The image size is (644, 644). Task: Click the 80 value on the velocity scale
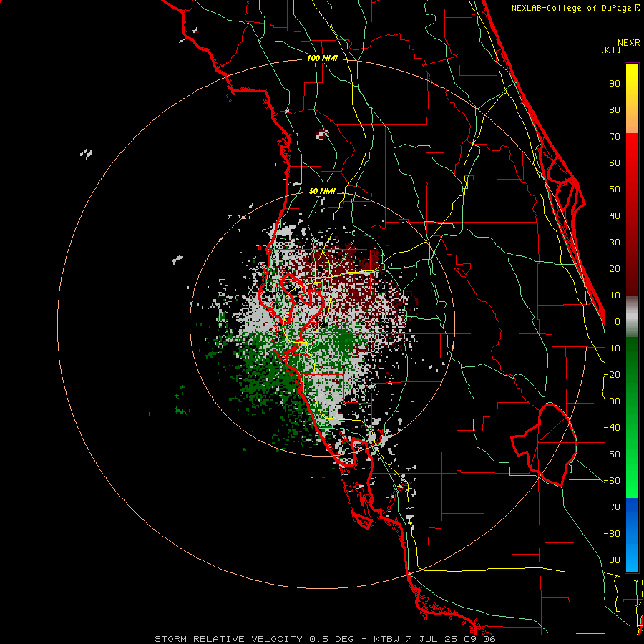[615, 109]
